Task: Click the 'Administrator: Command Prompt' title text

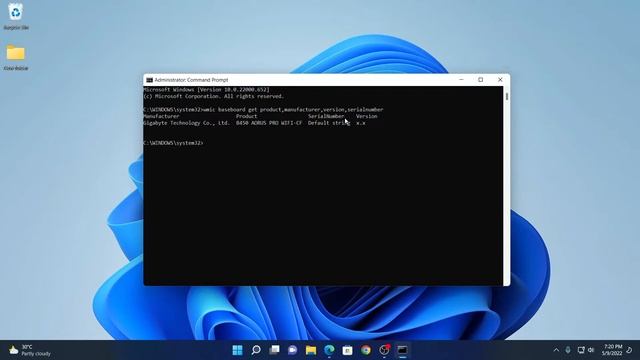Action: pos(191,80)
